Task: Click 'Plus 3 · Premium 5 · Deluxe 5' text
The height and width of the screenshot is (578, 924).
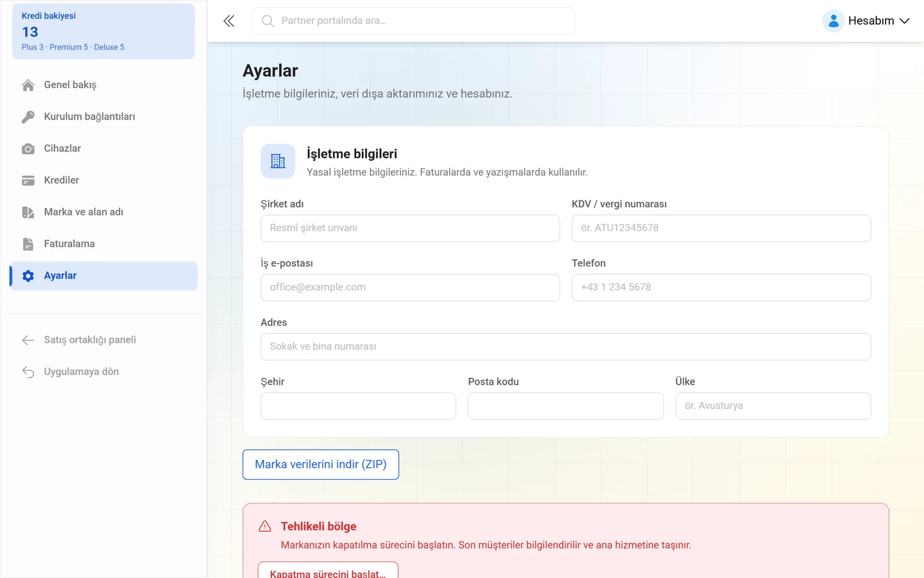Action: 73,47
